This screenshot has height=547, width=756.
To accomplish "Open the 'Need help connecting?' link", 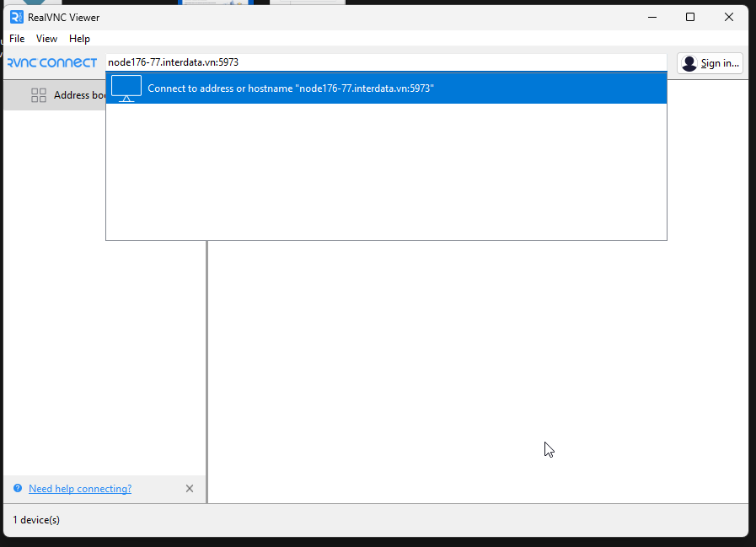I will [x=80, y=489].
